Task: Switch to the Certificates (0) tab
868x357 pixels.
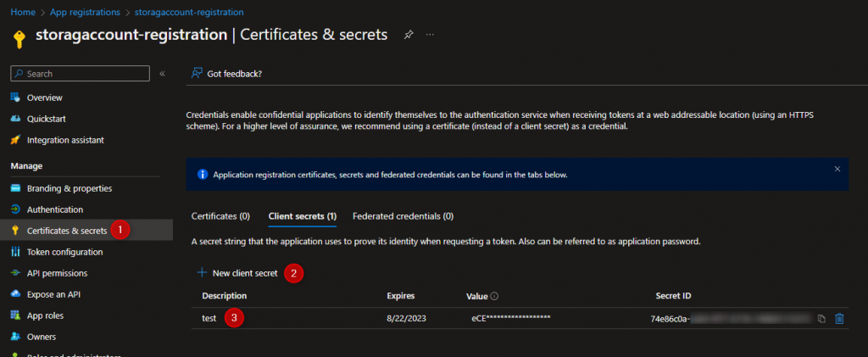Action: coord(220,216)
